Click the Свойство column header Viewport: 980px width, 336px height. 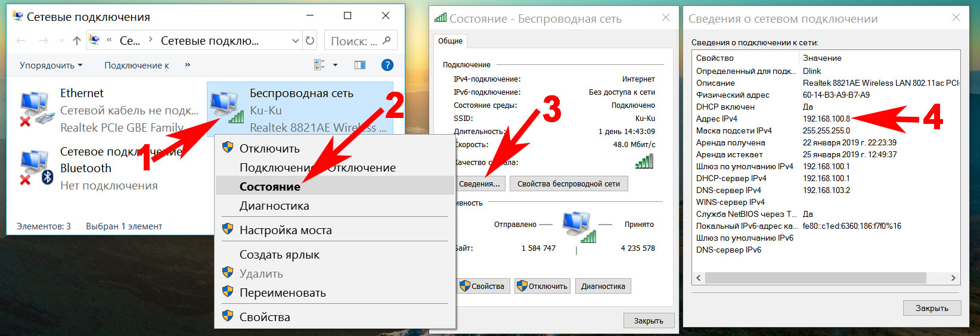pos(745,58)
